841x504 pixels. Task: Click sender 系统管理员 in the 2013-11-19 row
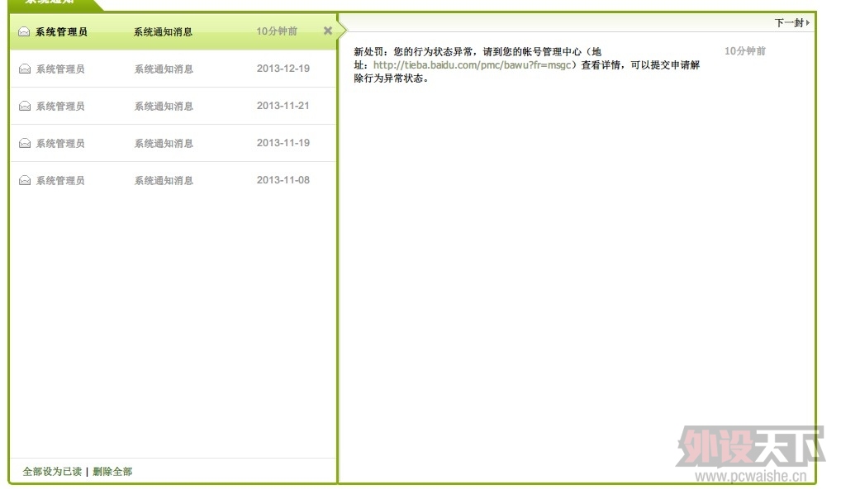(60, 143)
